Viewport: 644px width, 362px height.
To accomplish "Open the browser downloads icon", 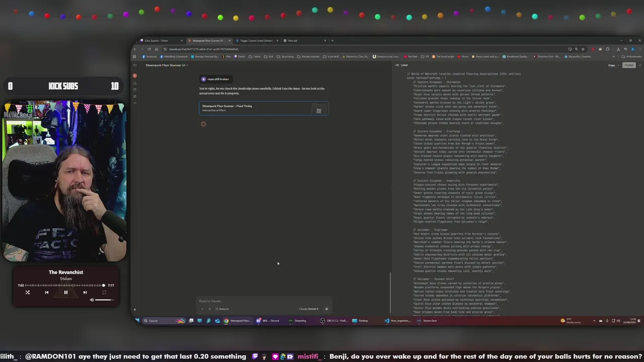I will (618, 49).
